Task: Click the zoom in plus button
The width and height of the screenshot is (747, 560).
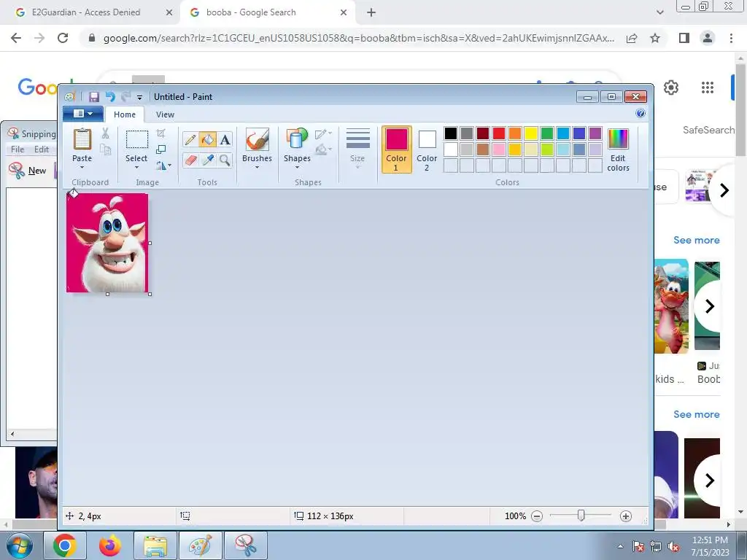Action: (x=626, y=516)
